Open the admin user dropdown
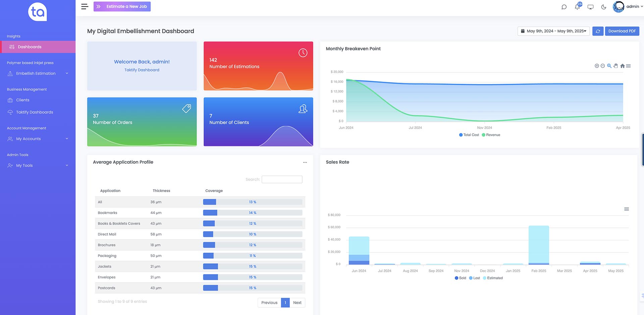The width and height of the screenshot is (644, 315). coord(628,7)
